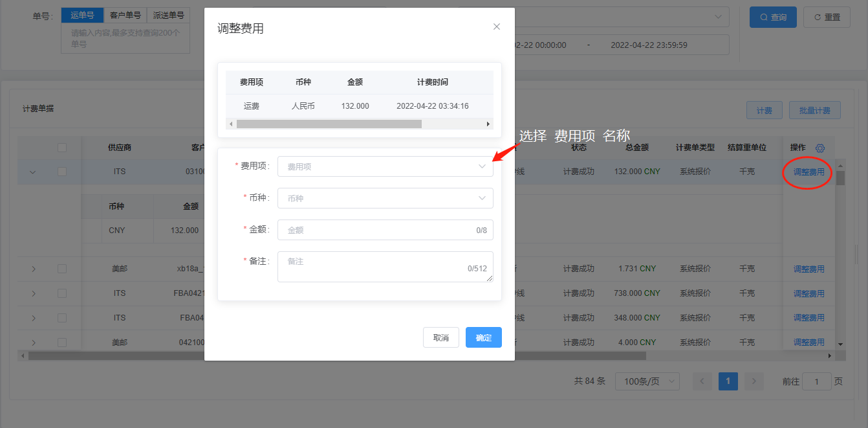The height and width of the screenshot is (428, 868).
Task: Click main table scroll-right arrow
Action: pos(830,355)
